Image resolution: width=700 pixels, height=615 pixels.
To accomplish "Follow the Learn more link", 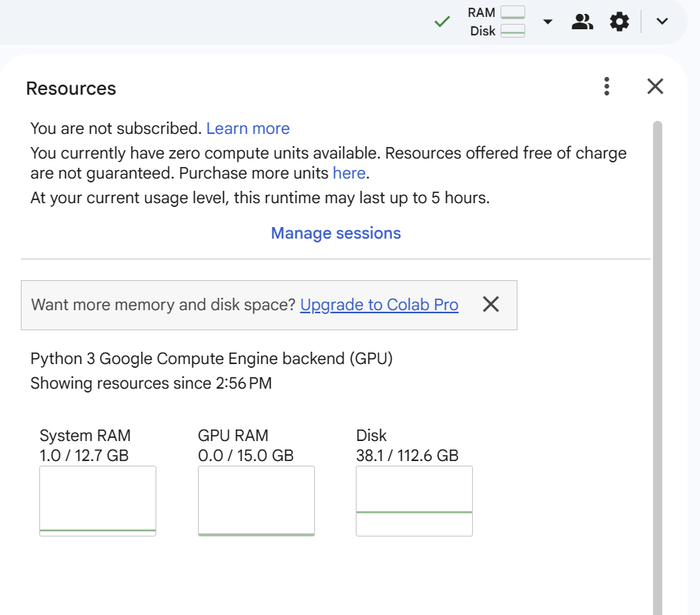I will coord(248,129).
